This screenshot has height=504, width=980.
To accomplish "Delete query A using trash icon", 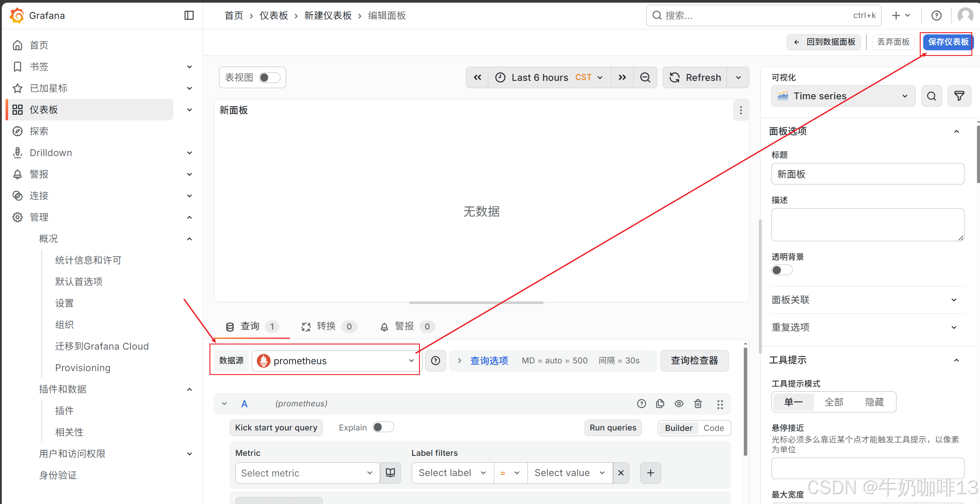I will pos(698,403).
